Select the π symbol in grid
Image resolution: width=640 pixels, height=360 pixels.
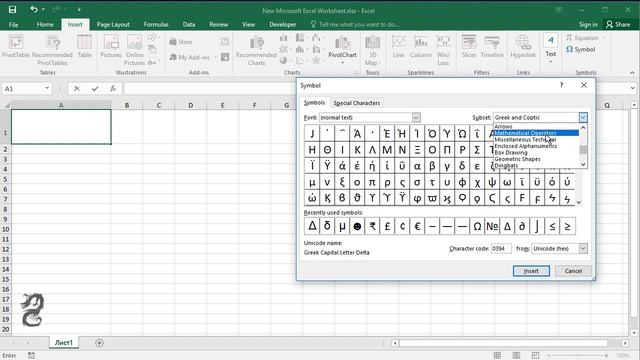point(372,182)
